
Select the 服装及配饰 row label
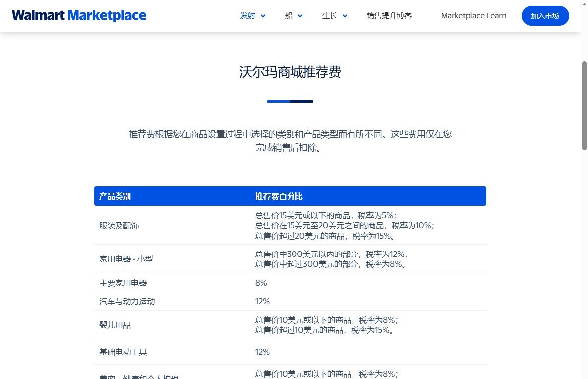[x=119, y=226]
